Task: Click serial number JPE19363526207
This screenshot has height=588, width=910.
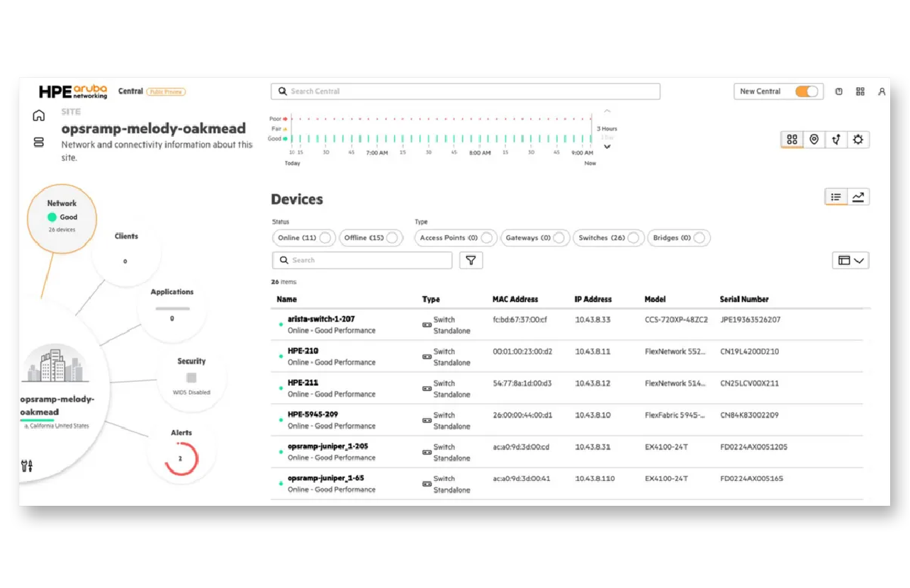Action: coord(751,320)
